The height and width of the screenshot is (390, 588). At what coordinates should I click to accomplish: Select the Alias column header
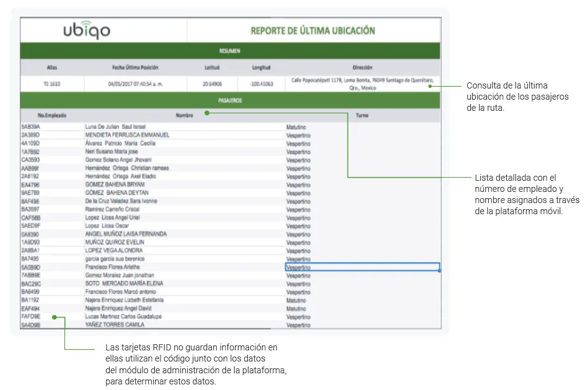[52, 67]
